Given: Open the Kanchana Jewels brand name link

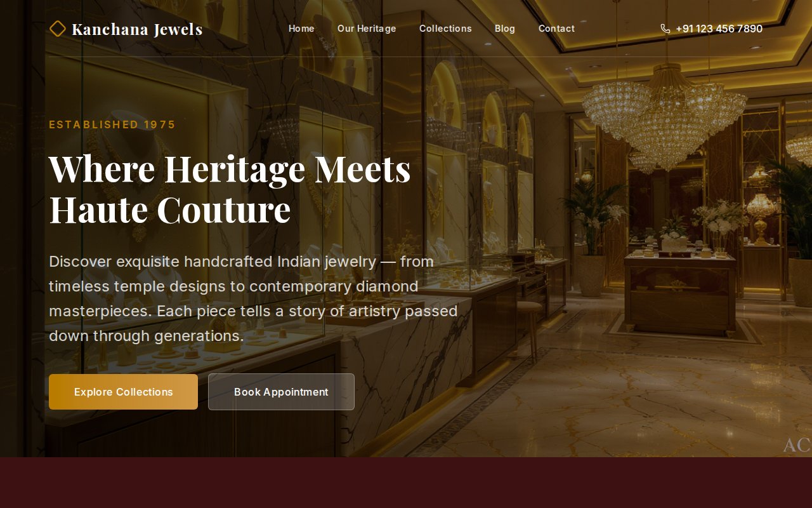Looking at the screenshot, I should coord(137,29).
